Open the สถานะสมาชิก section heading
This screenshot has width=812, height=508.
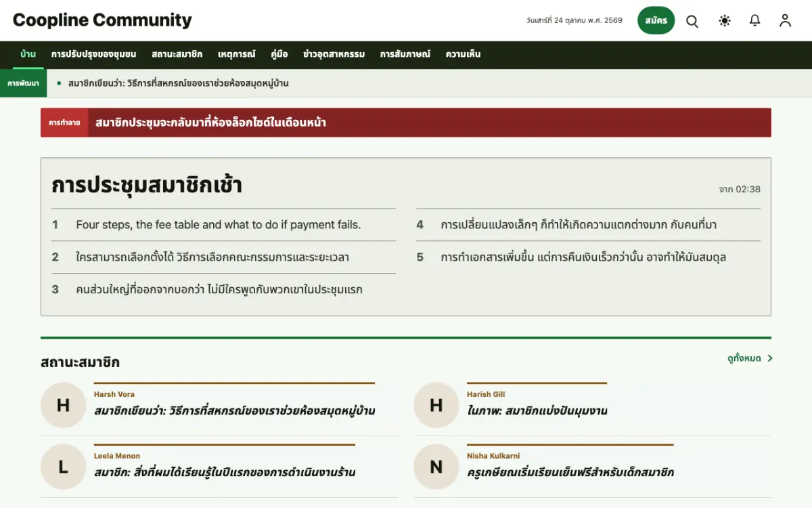tap(80, 362)
